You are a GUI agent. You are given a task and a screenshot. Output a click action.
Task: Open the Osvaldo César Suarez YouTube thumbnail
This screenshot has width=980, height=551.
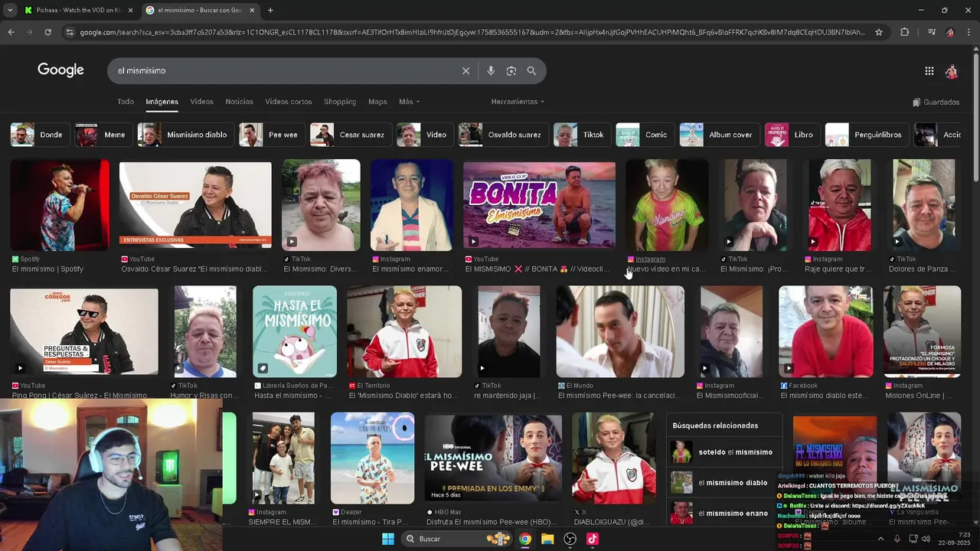[195, 204]
